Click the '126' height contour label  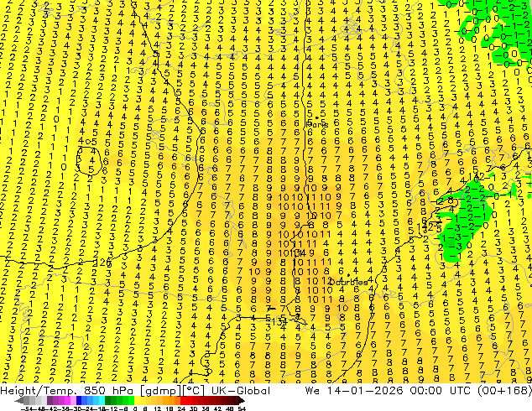[x=102, y=263]
